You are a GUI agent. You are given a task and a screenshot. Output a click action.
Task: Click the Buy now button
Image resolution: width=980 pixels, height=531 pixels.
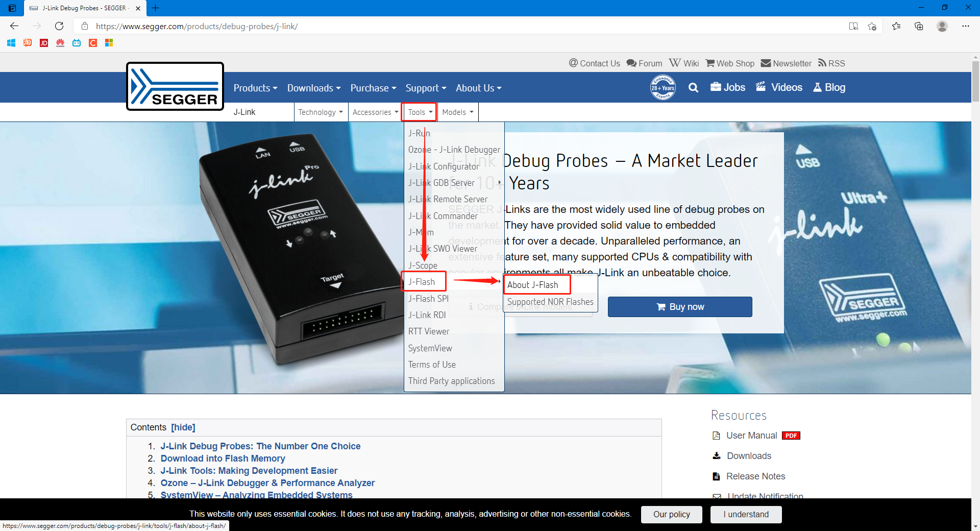pos(679,307)
